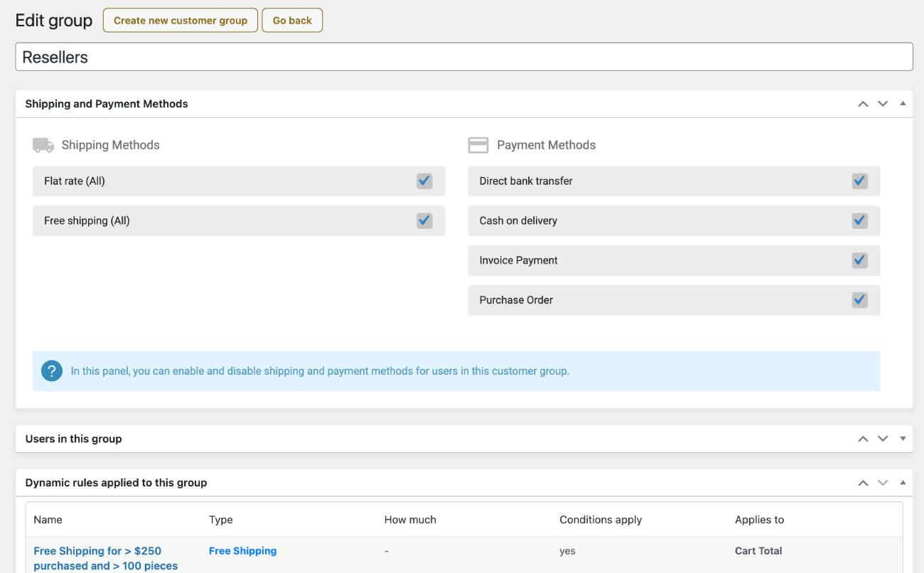Click the Cash on delivery label
924x573 pixels.
[518, 220]
